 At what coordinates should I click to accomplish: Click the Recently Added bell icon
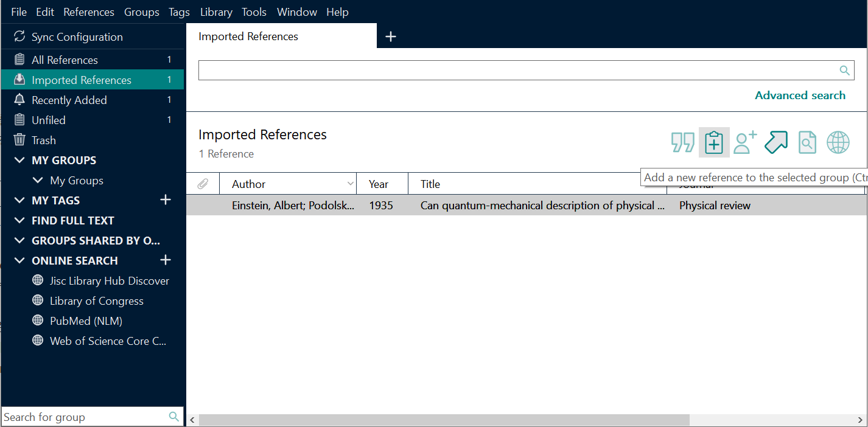click(x=19, y=100)
